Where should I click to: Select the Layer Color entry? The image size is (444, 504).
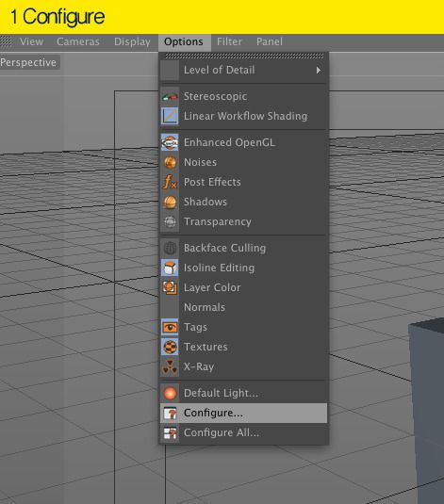click(x=243, y=287)
